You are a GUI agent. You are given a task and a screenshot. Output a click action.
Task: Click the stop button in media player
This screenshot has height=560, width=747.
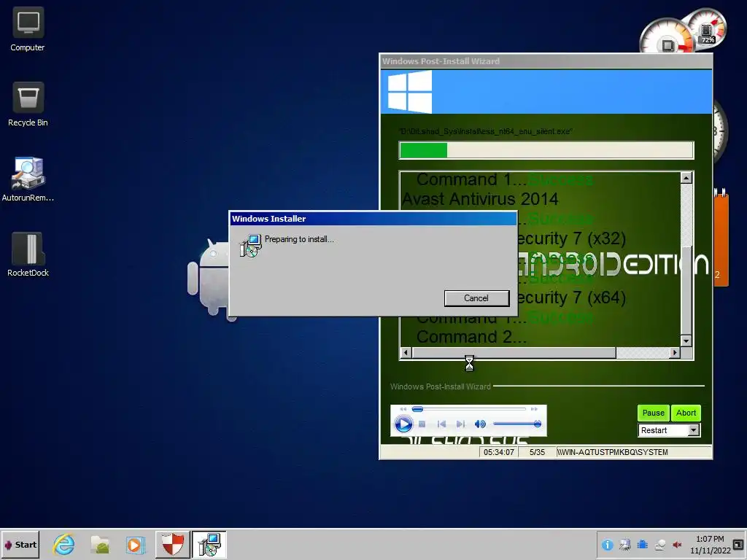click(x=422, y=424)
